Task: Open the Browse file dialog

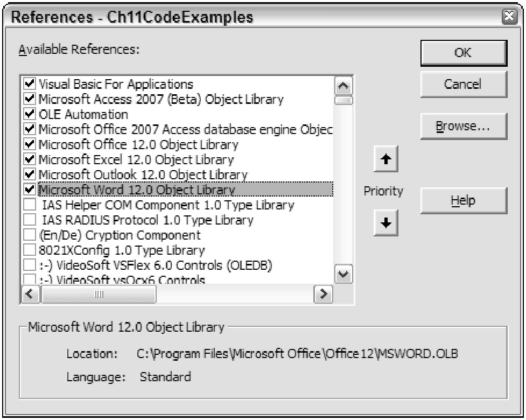Action: pos(463,127)
